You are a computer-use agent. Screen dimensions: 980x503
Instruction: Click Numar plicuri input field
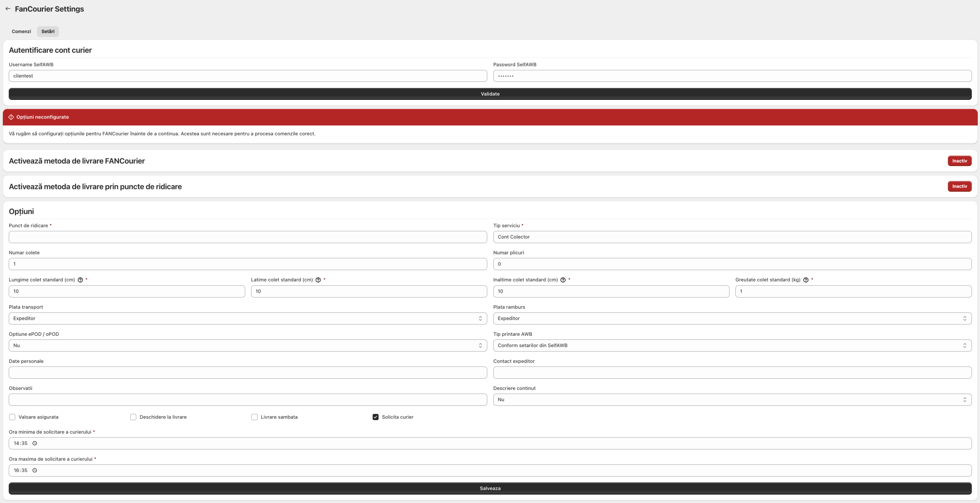click(x=732, y=264)
